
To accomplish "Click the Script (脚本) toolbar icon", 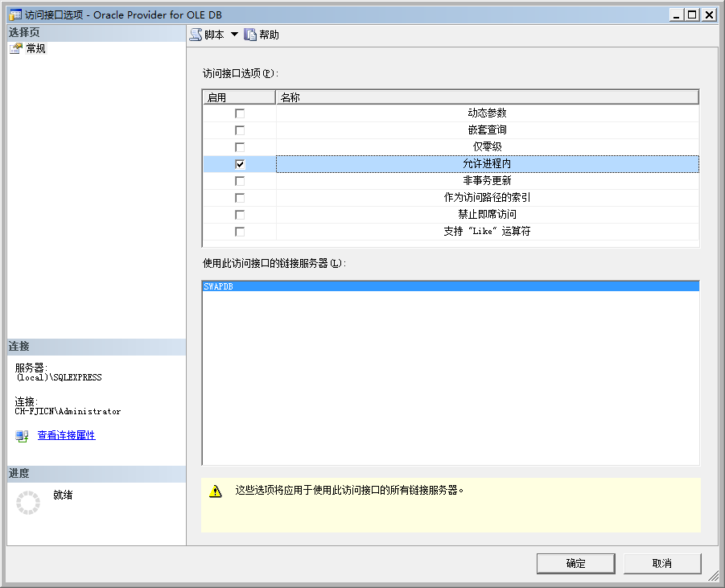I will (196, 35).
